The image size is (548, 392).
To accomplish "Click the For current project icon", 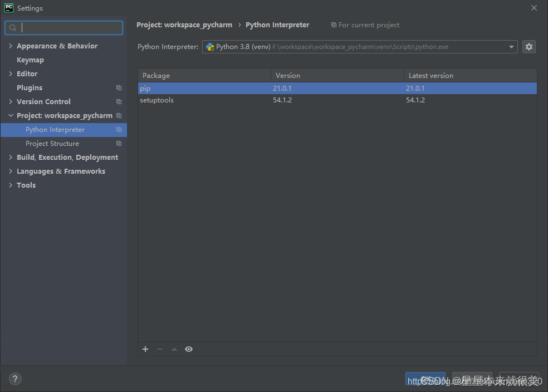I will coord(334,25).
